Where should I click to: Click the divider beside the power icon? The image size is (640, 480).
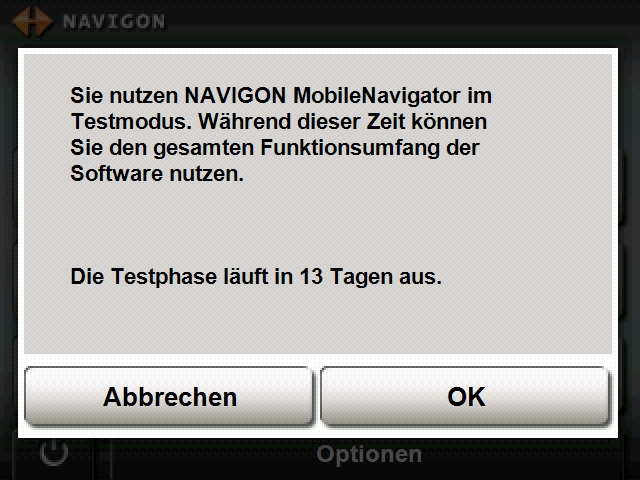101,459
